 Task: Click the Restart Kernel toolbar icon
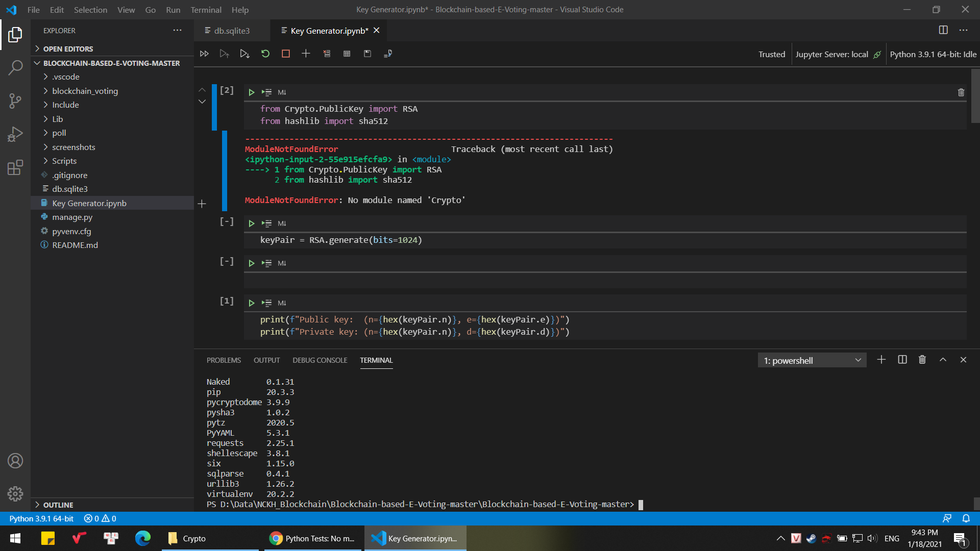pos(264,53)
